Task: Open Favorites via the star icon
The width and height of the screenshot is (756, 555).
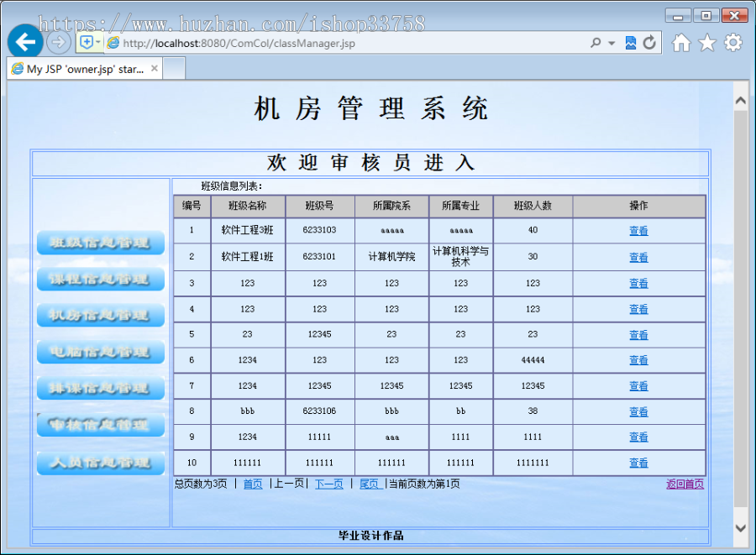Action: [x=706, y=41]
